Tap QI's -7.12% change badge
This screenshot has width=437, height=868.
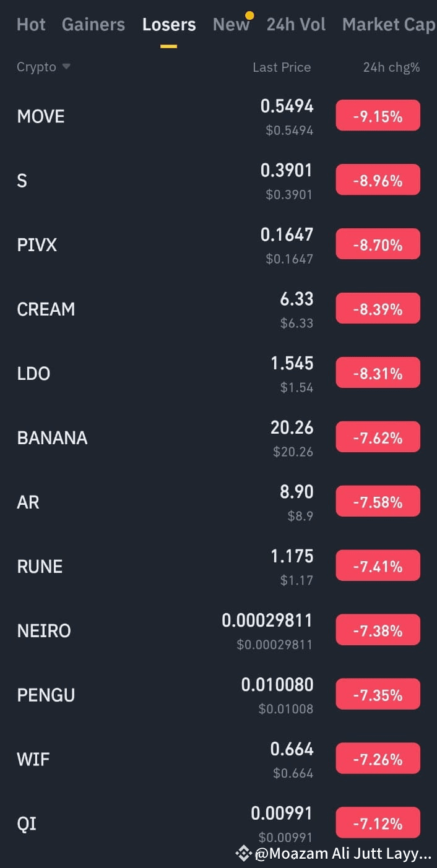coord(378,822)
